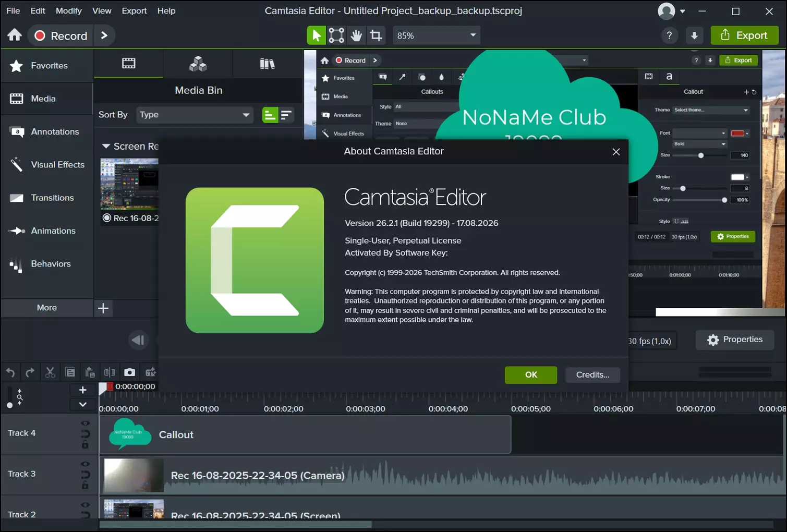Open the Annotations panel
The width and height of the screenshot is (787, 532).
(47, 132)
